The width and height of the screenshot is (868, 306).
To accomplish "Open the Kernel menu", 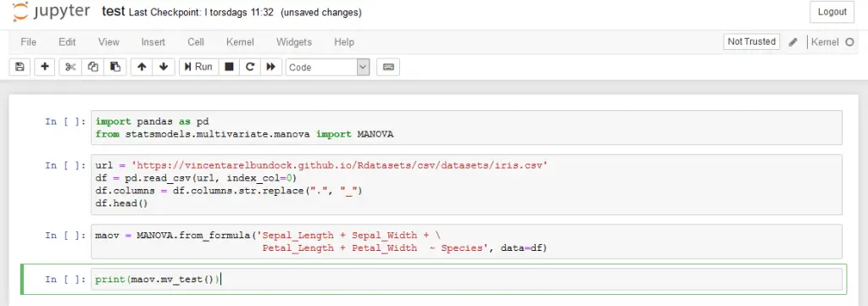I will click(x=240, y=42).
